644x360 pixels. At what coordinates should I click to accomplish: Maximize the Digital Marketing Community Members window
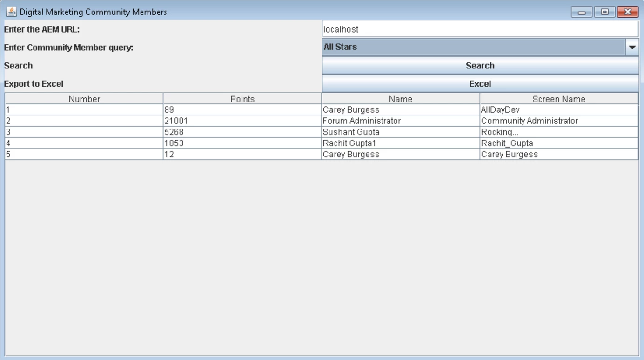pyautogui.click(x=604, y=12)
